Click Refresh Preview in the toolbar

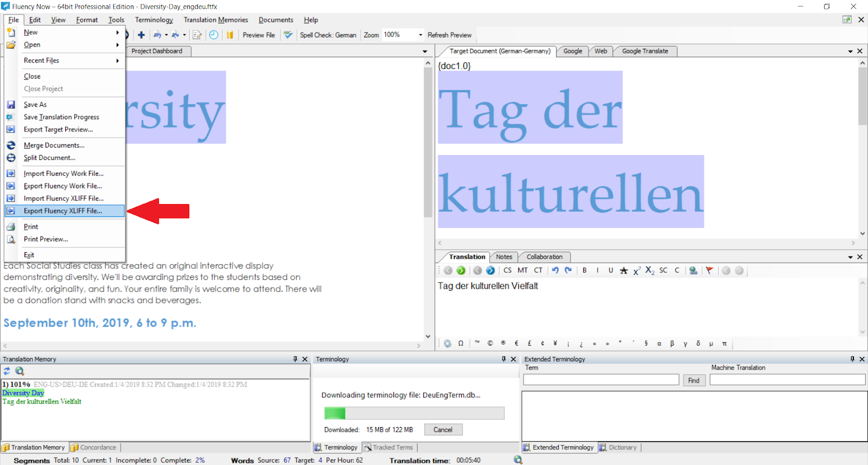(x=450, y=35)
